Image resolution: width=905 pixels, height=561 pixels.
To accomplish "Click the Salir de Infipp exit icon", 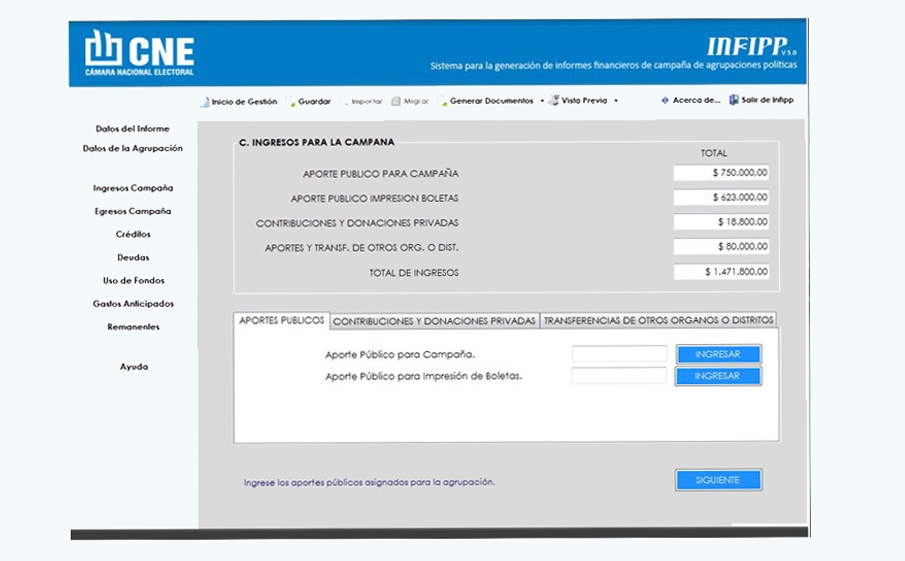I will click(x=734, y=100).
